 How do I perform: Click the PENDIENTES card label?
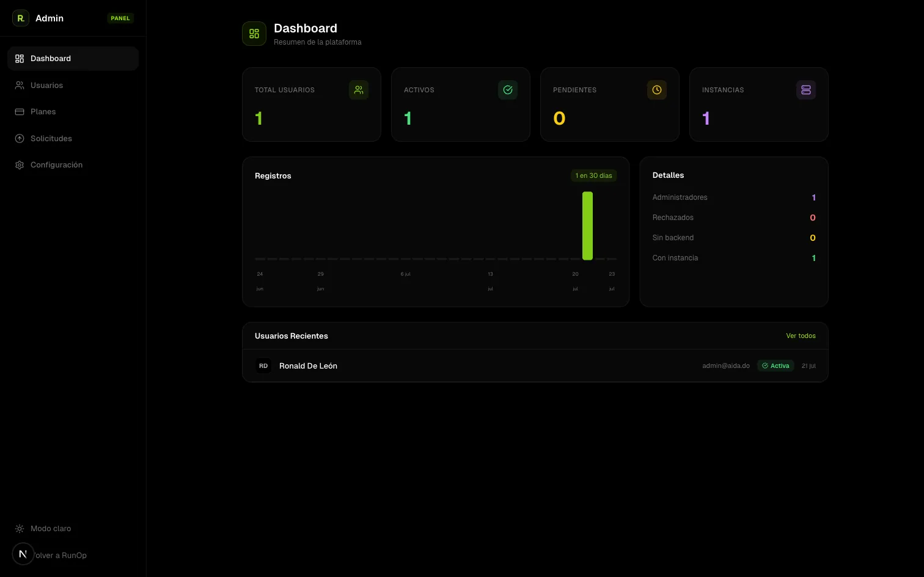(574, 90)
